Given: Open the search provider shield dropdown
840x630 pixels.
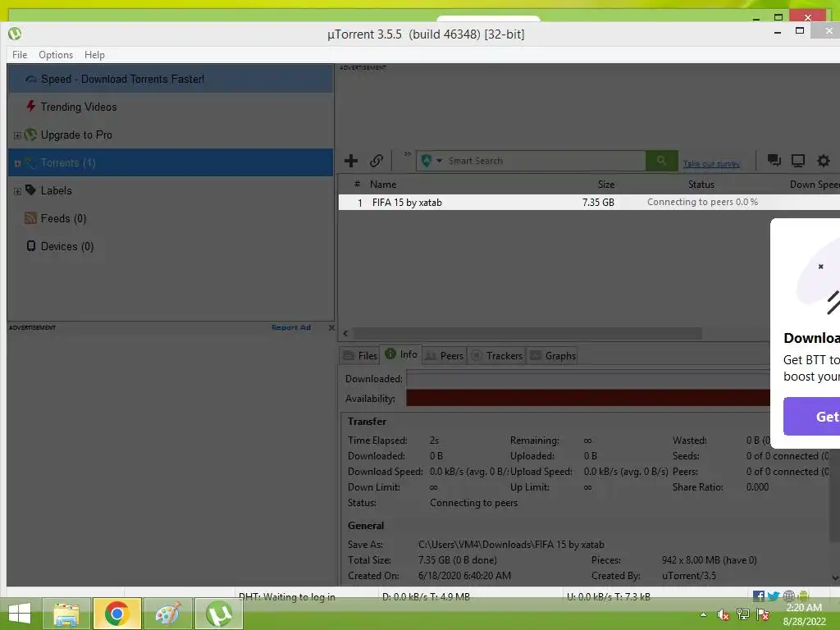Looking at the screenshot, I should 431,161.
